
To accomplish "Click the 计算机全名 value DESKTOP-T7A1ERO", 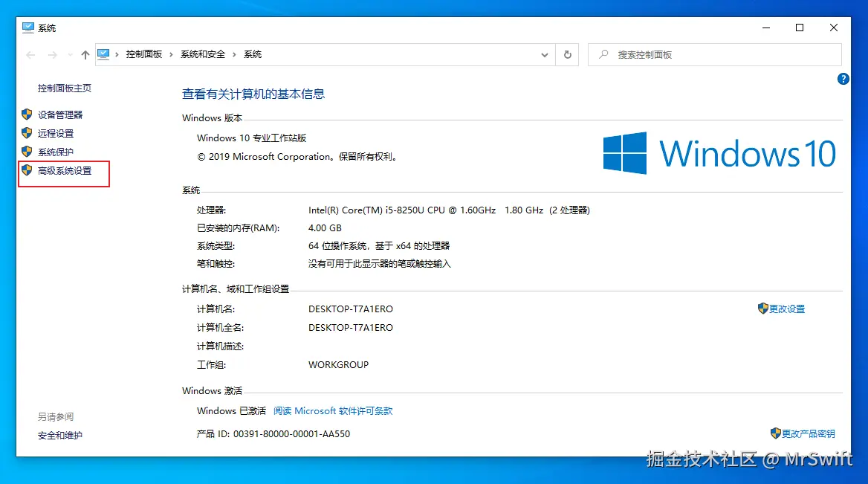I will click(351, 327).
